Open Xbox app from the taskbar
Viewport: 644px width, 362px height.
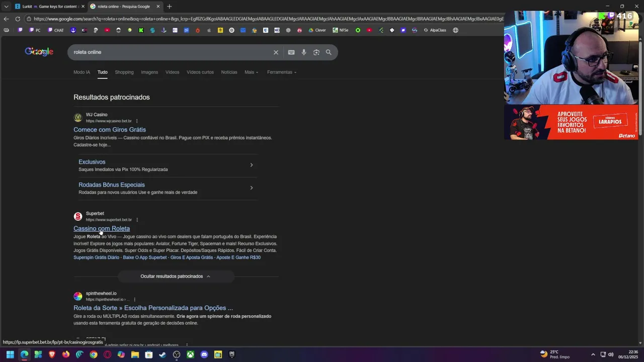tap(190, 354)
